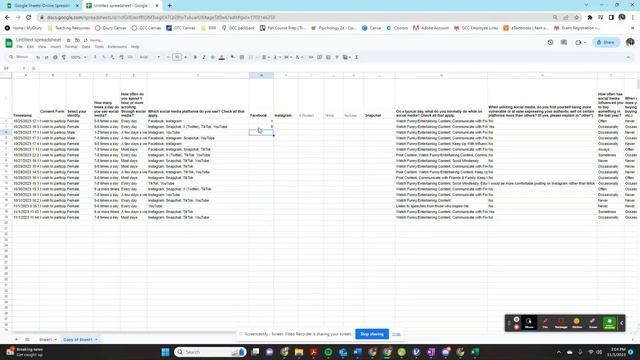
Task: Click the Hide link in sharing bar
Action: (396, 334)
